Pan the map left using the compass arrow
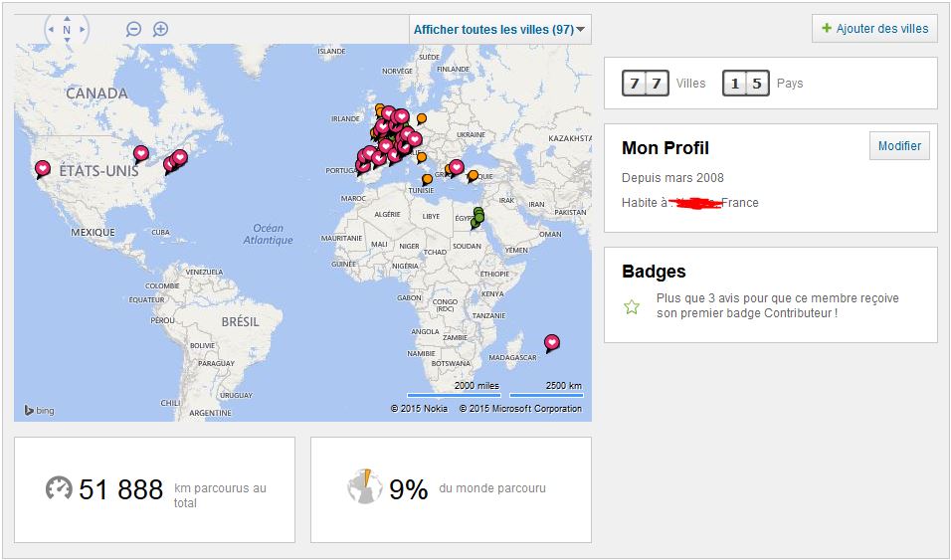 point(50,30)
